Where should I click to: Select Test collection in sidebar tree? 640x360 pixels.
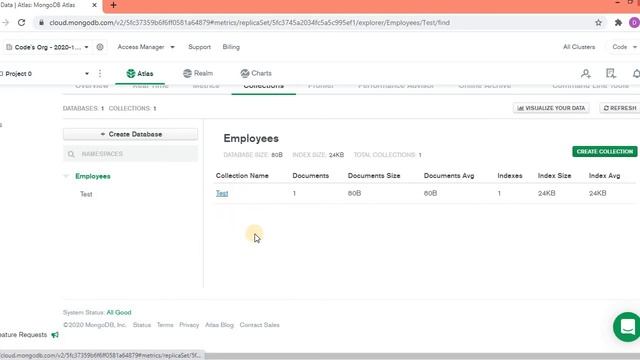click(x=86, y=194)
